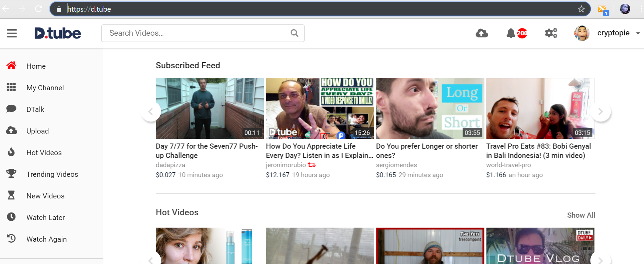The height and width of the screenshot is (264, 644).
Task: Open the hamburger sidebar menu
Action: click(12, 33)
